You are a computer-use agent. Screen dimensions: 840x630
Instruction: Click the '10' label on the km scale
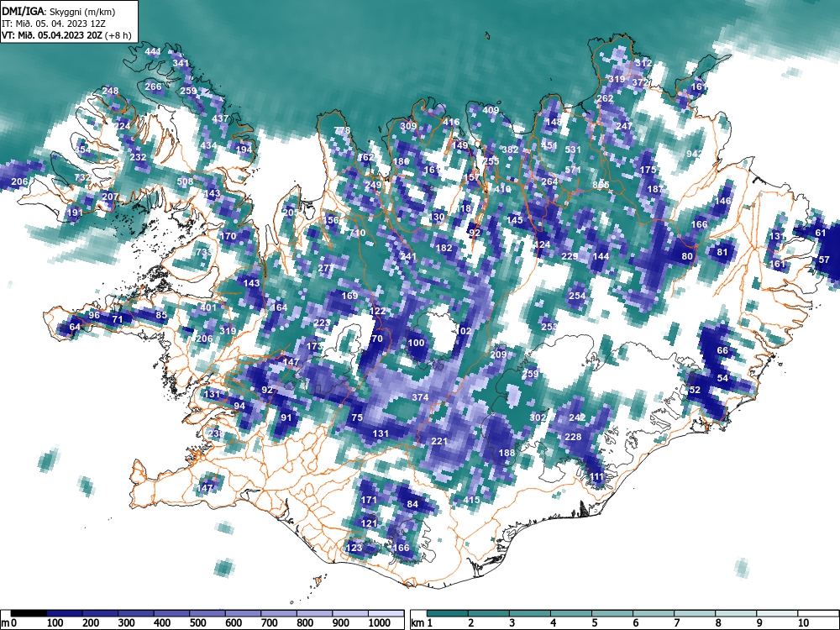click(x=803, y=623)
